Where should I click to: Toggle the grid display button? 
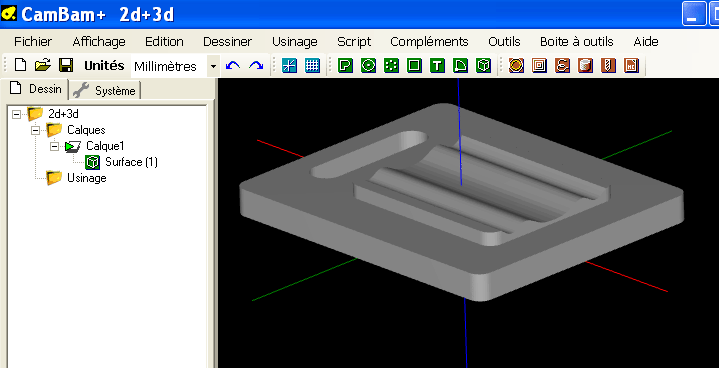point(312,66)
